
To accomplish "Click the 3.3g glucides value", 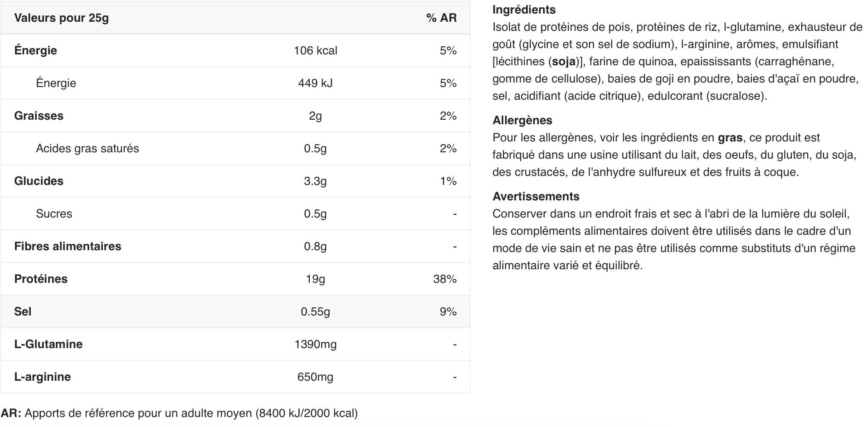I will pos(315,181).
